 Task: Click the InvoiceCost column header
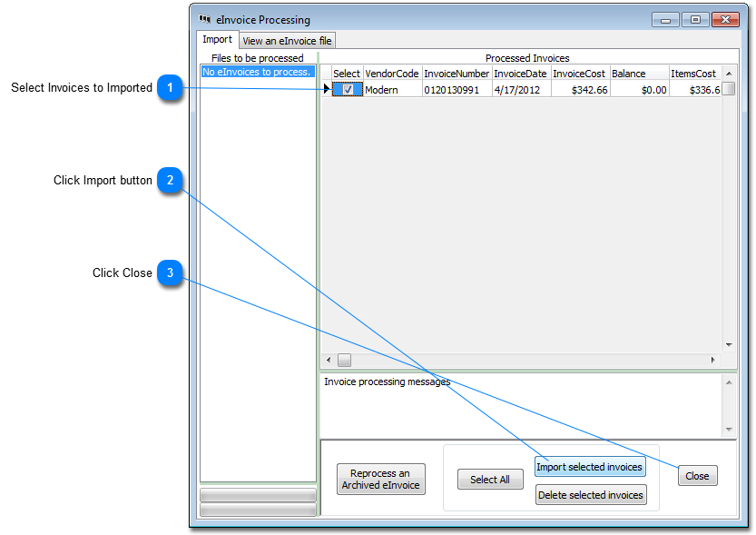[581, 73]
